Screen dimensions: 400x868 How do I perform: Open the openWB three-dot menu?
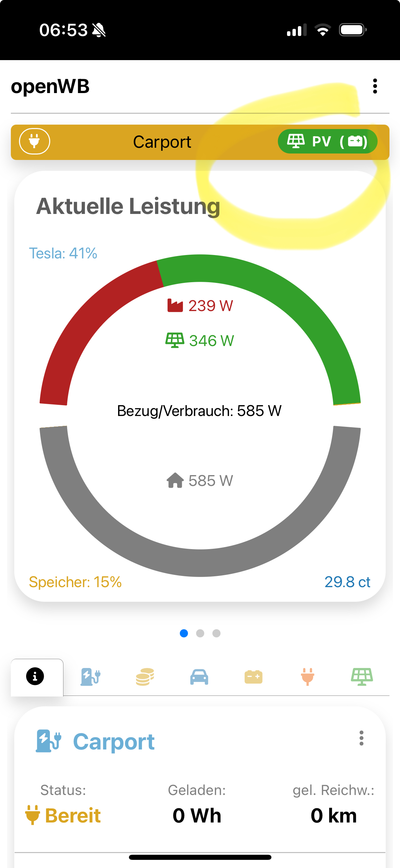coord(375,86)
